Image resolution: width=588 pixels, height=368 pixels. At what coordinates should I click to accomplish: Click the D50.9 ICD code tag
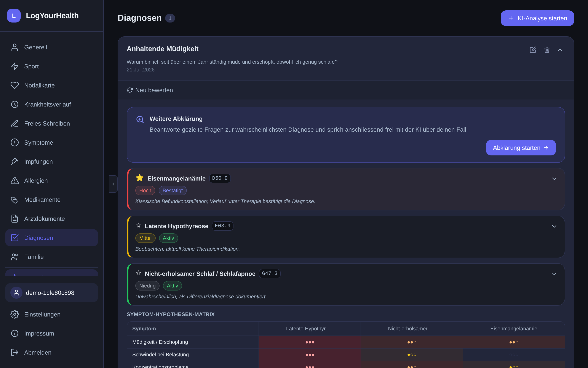pos(220,178)
